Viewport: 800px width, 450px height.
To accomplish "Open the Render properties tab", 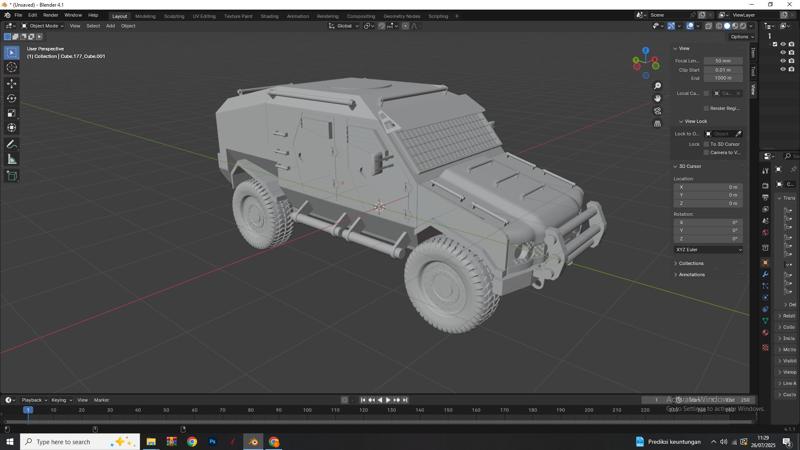I will click(765, 186).
